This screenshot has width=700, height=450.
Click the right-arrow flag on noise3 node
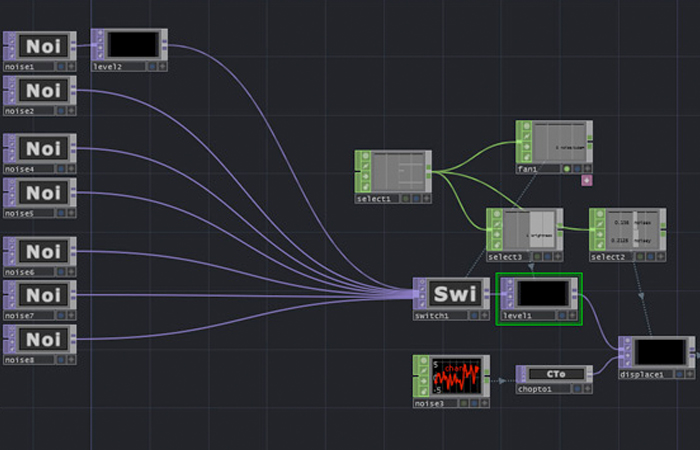pyautogui.click(x=423, y=382)
